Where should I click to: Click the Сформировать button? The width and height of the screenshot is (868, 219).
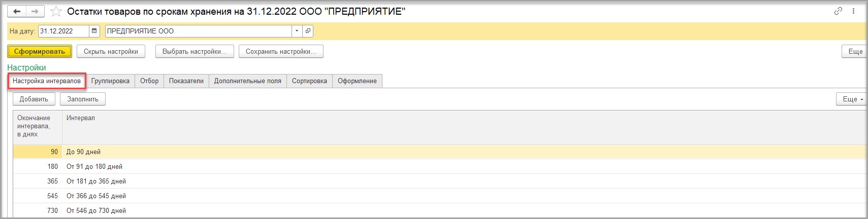tap(40, 51)
